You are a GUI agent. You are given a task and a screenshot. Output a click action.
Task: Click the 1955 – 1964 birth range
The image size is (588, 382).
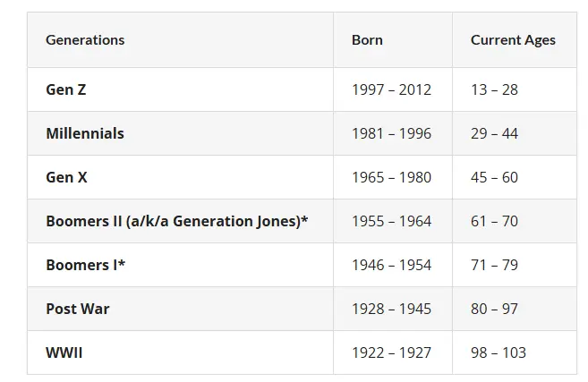tap(391, 221)
